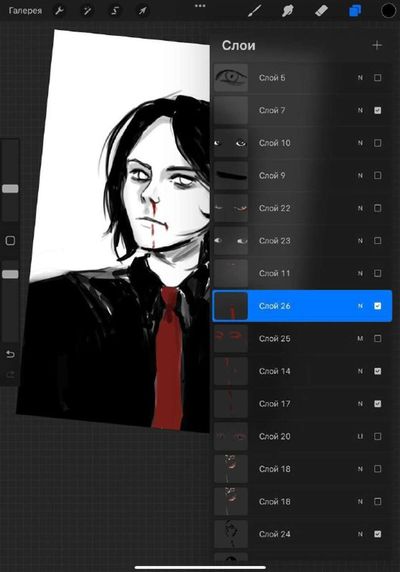This screenshot has height=572, width=400.
Task: Open blend mode N of Слой 10
Action: pyautogui.click(x=360, y=143)
